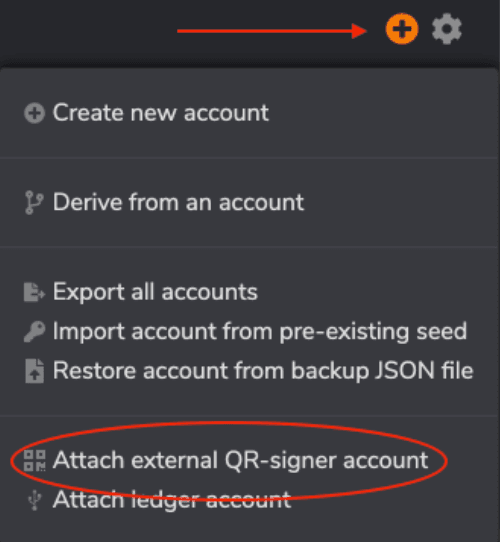
Task: Click the plus-circle icon beside Create new account
Action: (x=34, y=113)
